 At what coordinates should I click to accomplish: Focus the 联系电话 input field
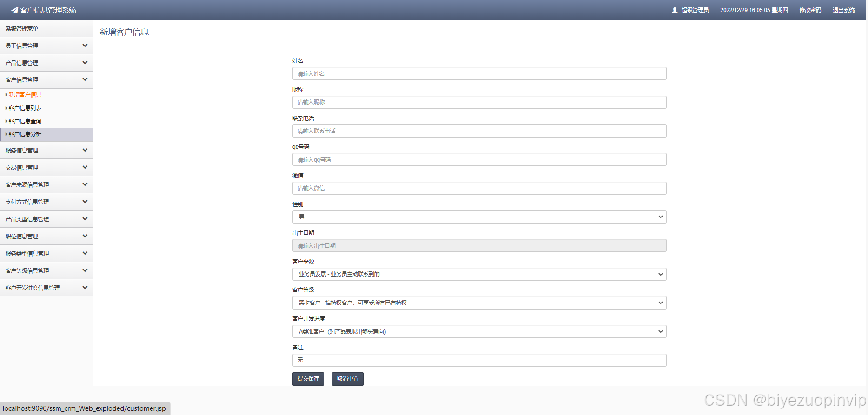479,131
